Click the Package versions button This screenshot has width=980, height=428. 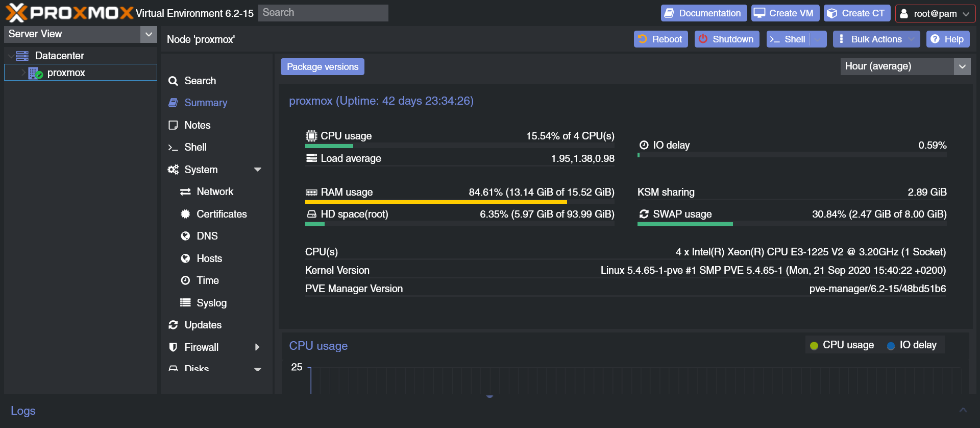click(323, 67)
